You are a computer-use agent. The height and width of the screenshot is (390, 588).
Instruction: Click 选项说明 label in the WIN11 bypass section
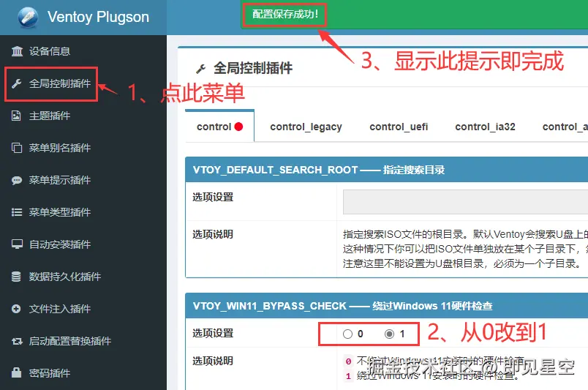(213, 361)
